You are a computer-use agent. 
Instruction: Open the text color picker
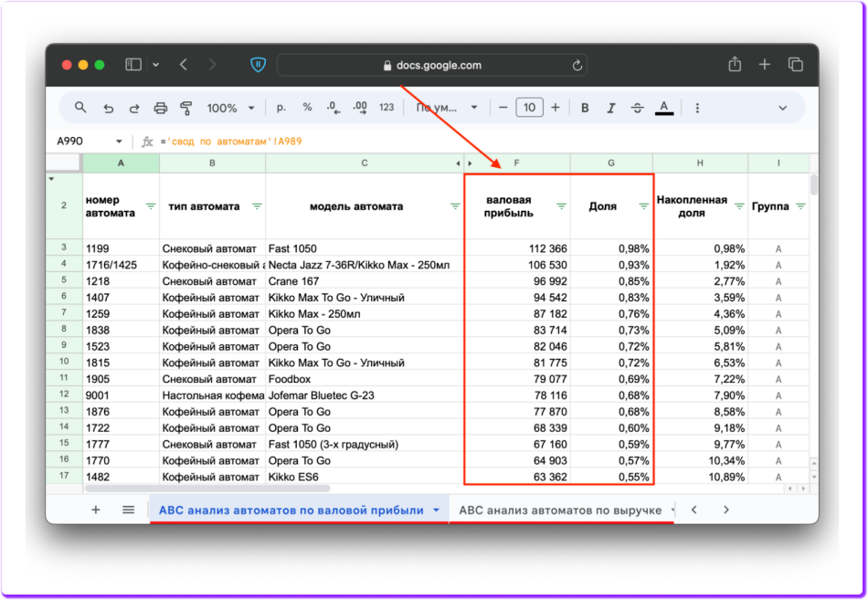pyautogui.click(x=663, y=108)
